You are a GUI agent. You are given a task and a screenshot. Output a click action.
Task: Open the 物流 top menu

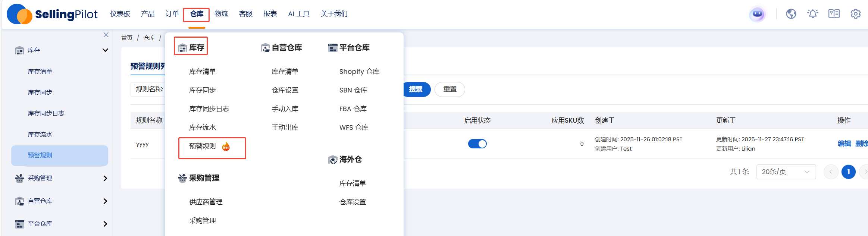point(221,14)
